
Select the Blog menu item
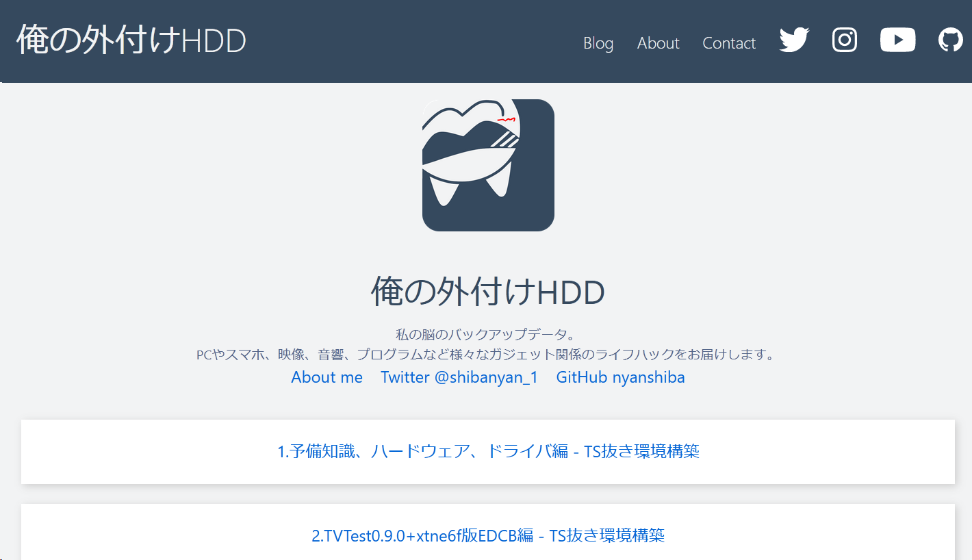(x=598, y=42)
